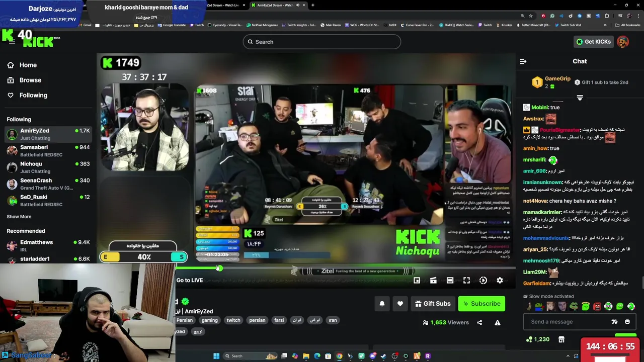Image resolution: width=644 pixels, height=362 pixels.
Task: Click the angry red face quick emote
Action: [597, 306]
